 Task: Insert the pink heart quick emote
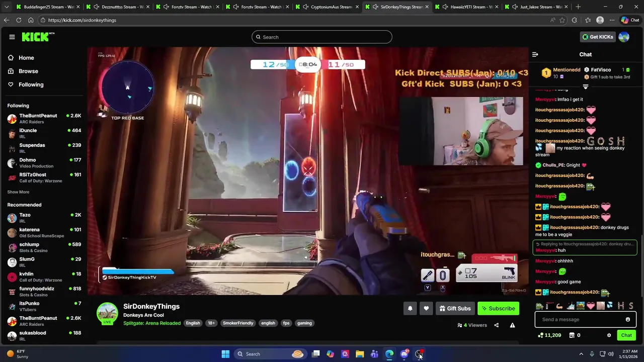pos(591,306)
